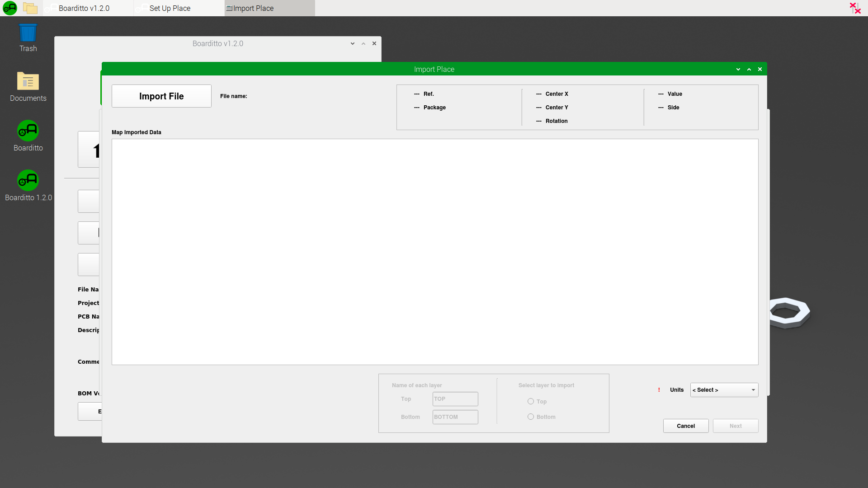Click the Import Place window's maximize chevron
This screenshot has height=488, width=868.
click(x=749, y=69)
